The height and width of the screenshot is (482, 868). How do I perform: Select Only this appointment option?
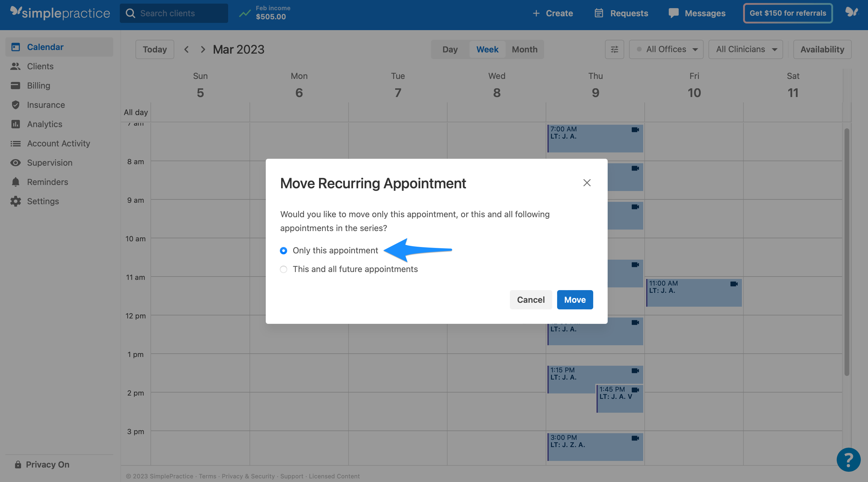pyautogui.click(x=284, y=251)
